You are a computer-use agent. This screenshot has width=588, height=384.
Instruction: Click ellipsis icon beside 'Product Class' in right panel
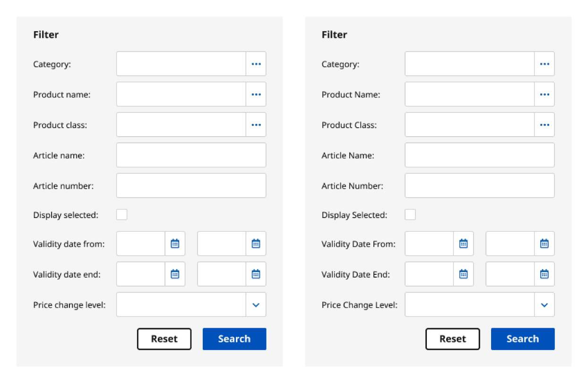point(545,125)
